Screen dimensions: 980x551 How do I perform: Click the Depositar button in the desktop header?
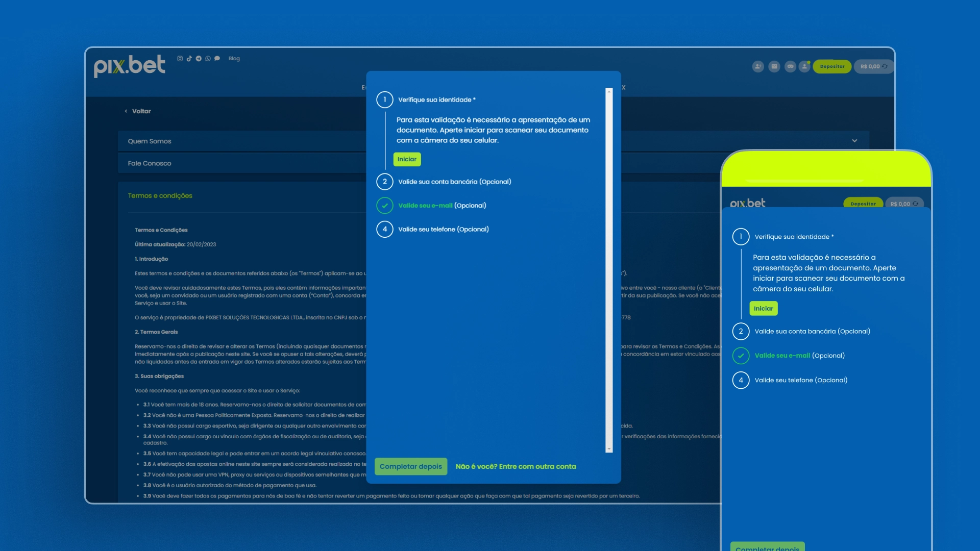832,66
